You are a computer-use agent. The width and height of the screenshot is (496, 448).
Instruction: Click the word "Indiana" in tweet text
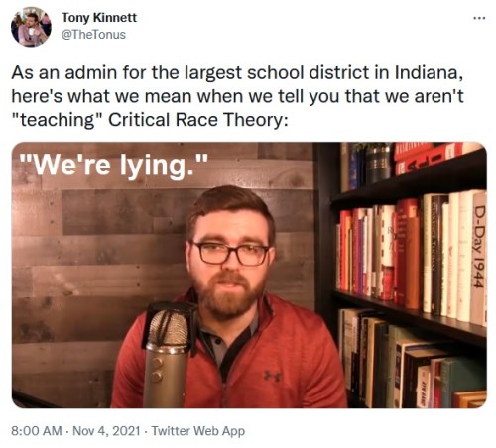429,72
